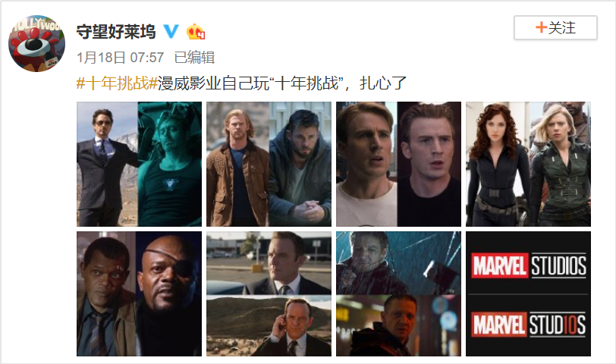Viewport: 616px width, 364px height.
Task: Click the Marvel Studios 10 logo
Action: (x=529, y=325)
